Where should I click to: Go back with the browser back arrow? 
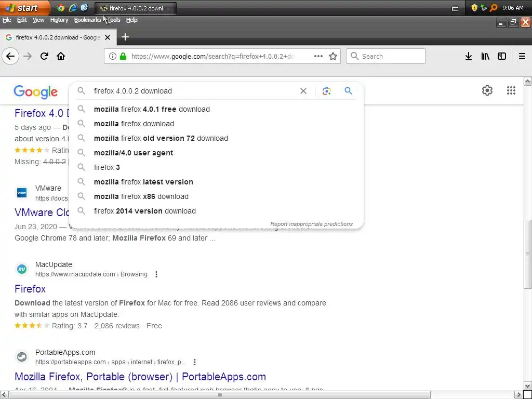(10, 56)
